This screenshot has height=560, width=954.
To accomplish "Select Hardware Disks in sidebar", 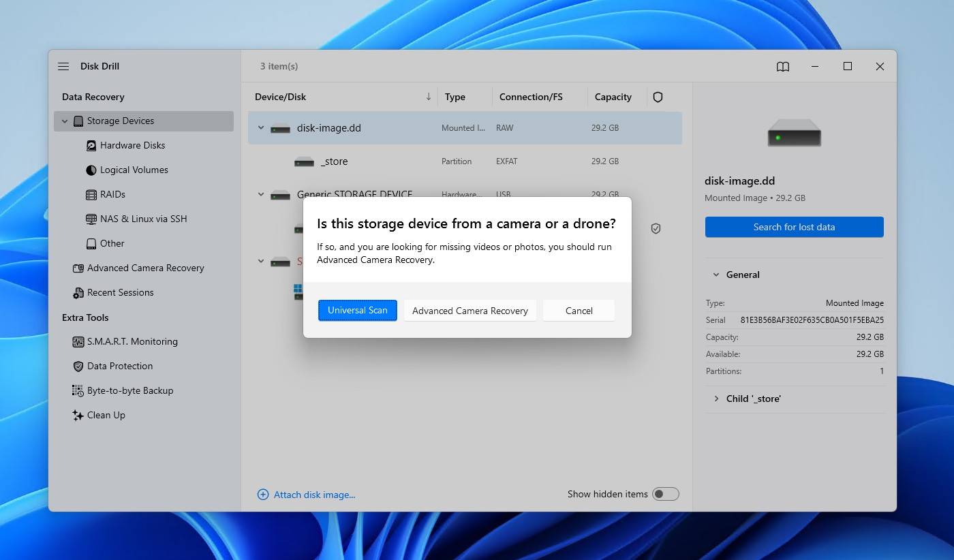I will point(132,146).
